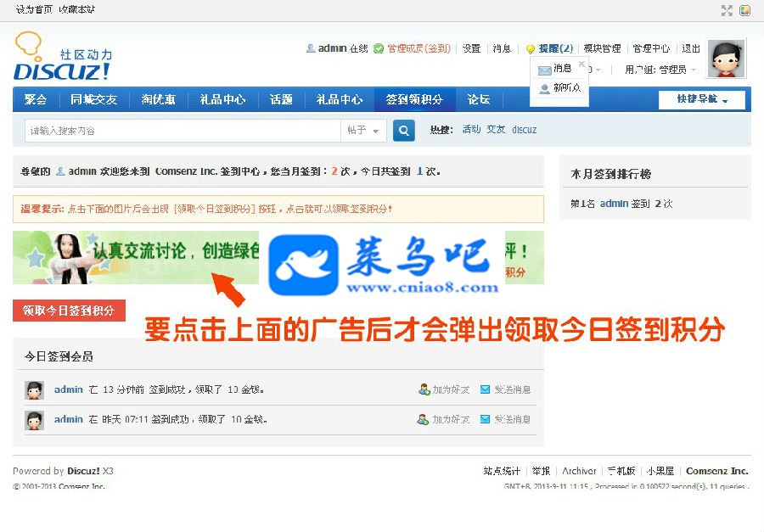
Task: Open the 帖子 search type dropdown
Action: click(363, 131)
